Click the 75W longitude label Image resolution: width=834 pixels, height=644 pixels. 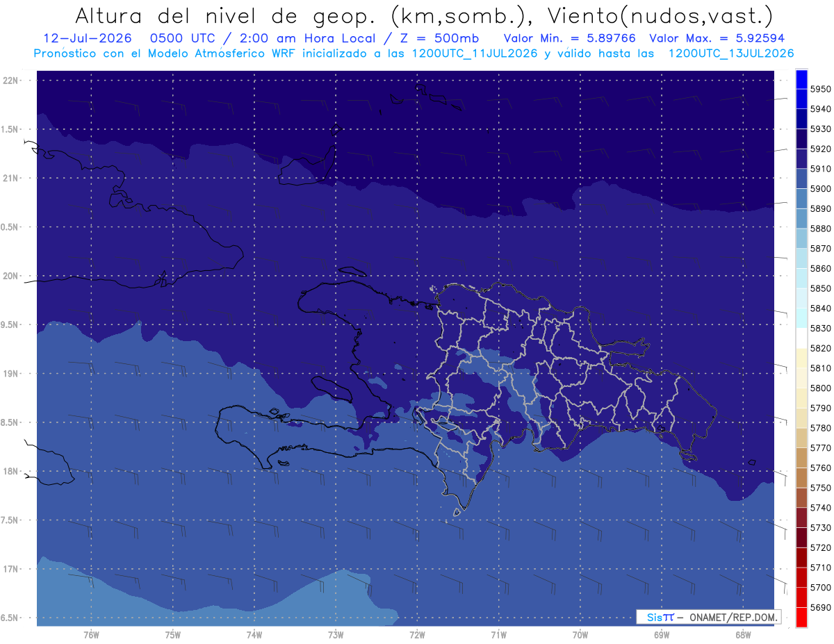tap(173, 634)
